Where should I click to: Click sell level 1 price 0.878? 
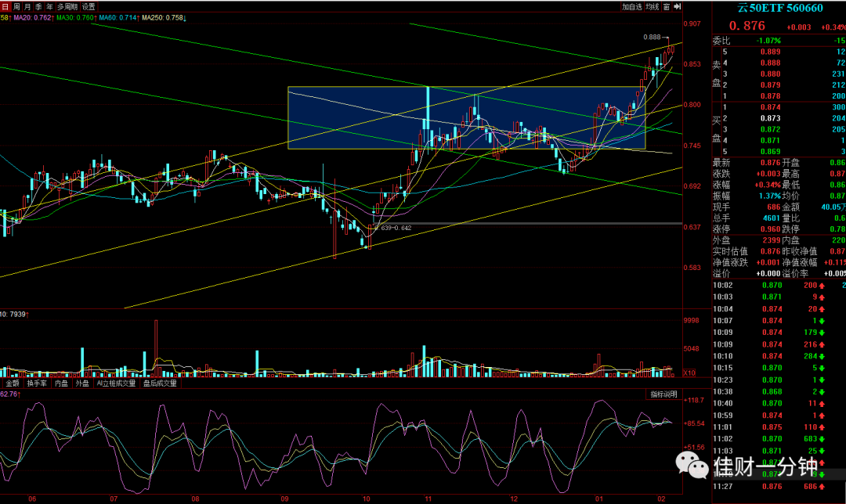click(771, 96)
